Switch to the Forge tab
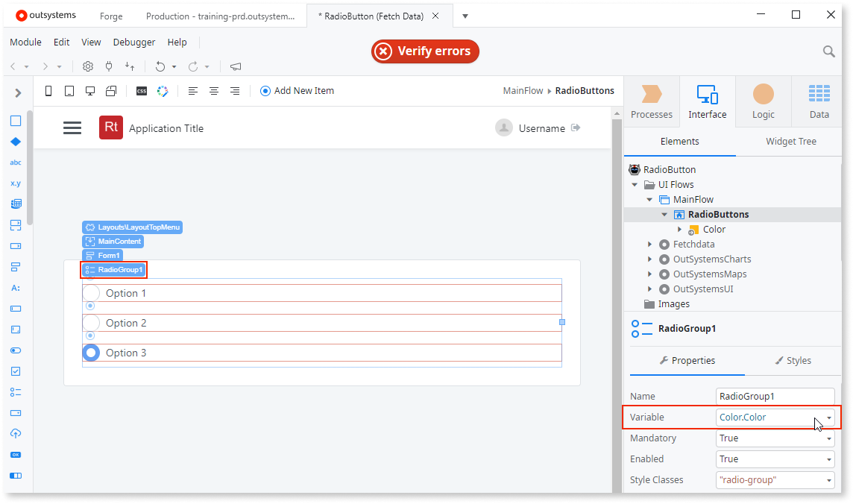The height and width of the screenshot is (504, 853). point(111,16)
